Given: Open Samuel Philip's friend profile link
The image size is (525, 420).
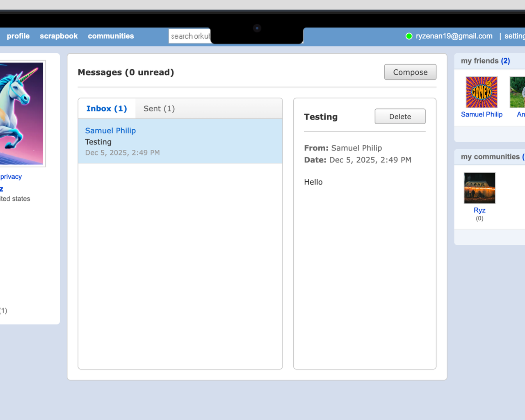Looking at the screenshot, I should click(x=481, y=114).
